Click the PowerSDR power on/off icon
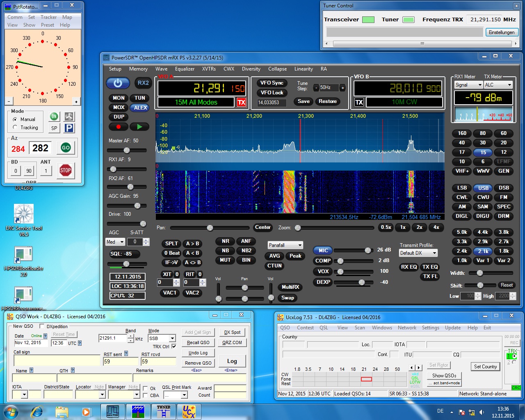Image resolution: width=525 pixels, height=420 pixels. (118, 83)
